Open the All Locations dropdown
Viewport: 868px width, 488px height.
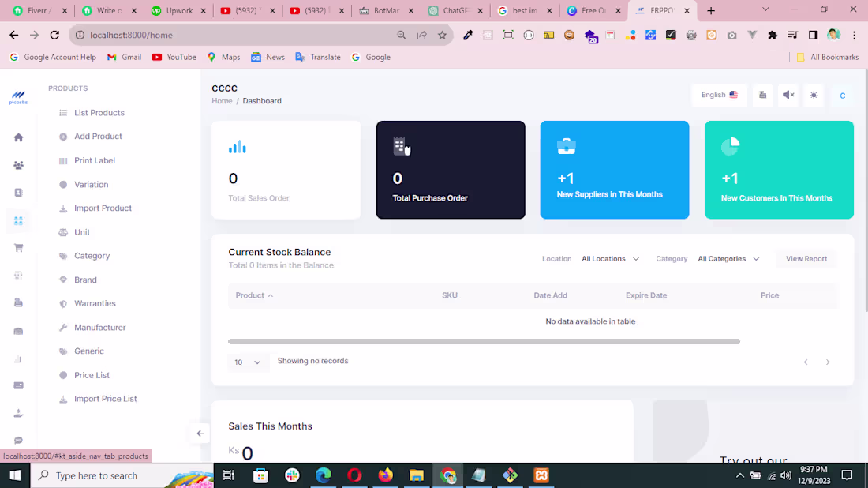click(x=610, y=259)
